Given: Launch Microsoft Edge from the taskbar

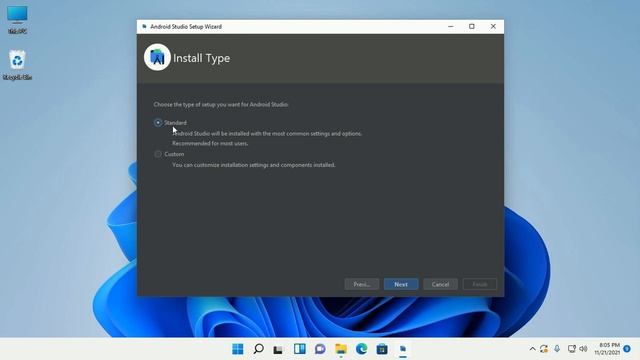Looking at the screenshot, I should point(361,349).
